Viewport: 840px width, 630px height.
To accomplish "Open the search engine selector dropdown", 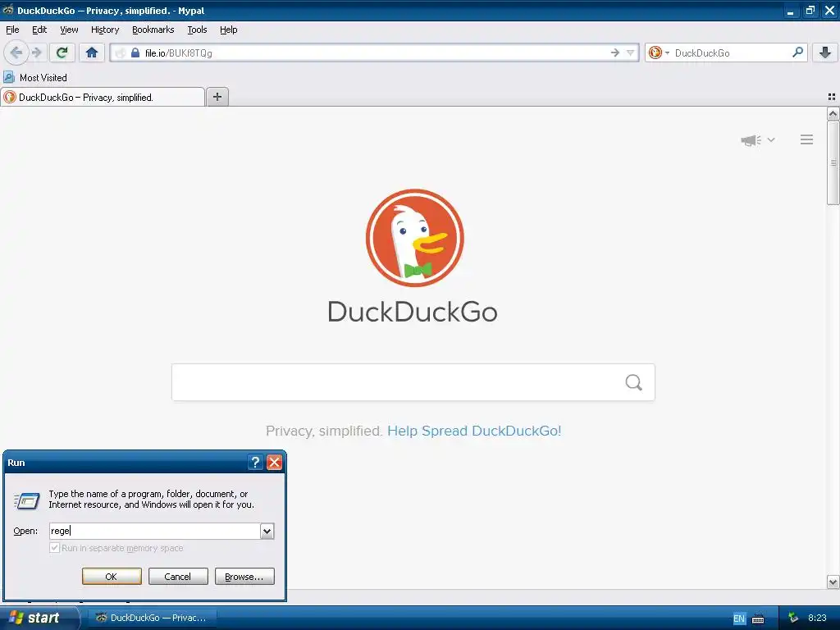I will click(x=659, y=52).
